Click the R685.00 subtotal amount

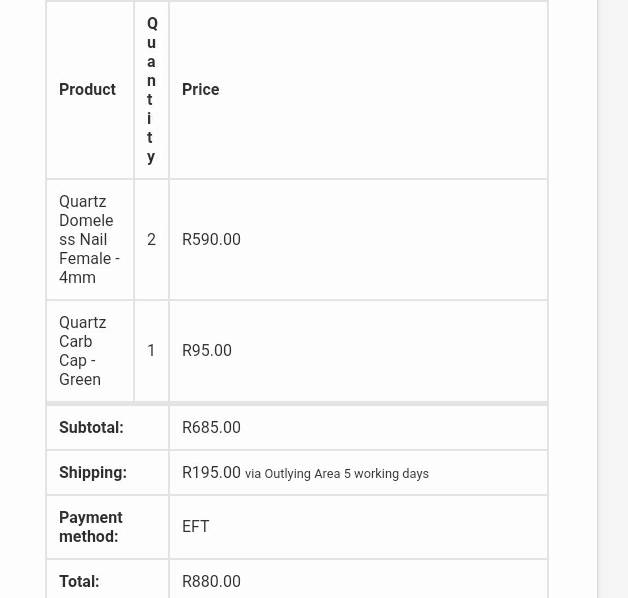211,427
